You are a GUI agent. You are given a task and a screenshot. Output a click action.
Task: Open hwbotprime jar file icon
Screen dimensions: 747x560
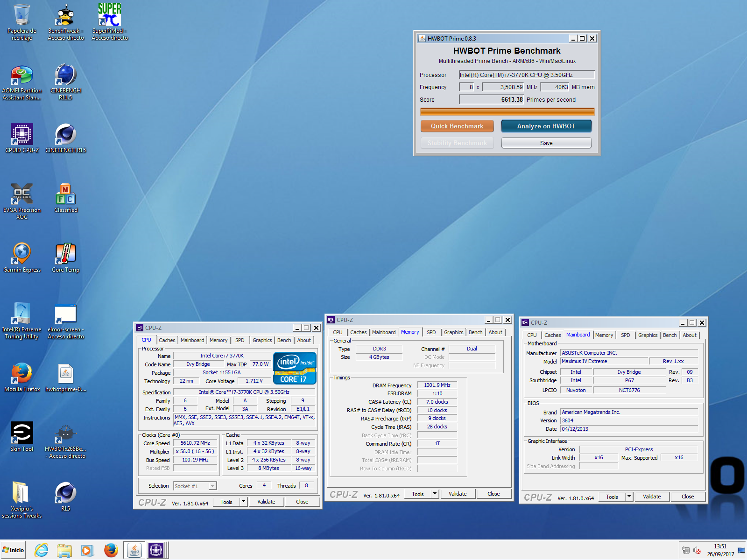65,377
